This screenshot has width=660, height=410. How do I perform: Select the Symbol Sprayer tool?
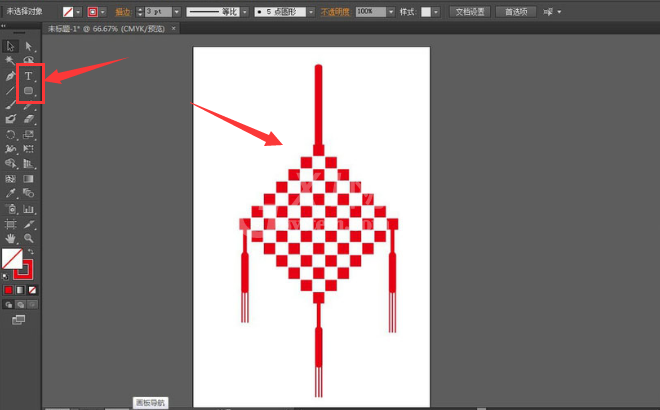coord(11,209)
